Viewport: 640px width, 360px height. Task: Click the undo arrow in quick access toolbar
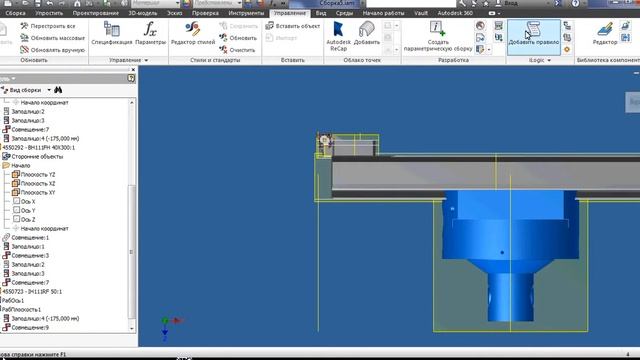point(50,3)
